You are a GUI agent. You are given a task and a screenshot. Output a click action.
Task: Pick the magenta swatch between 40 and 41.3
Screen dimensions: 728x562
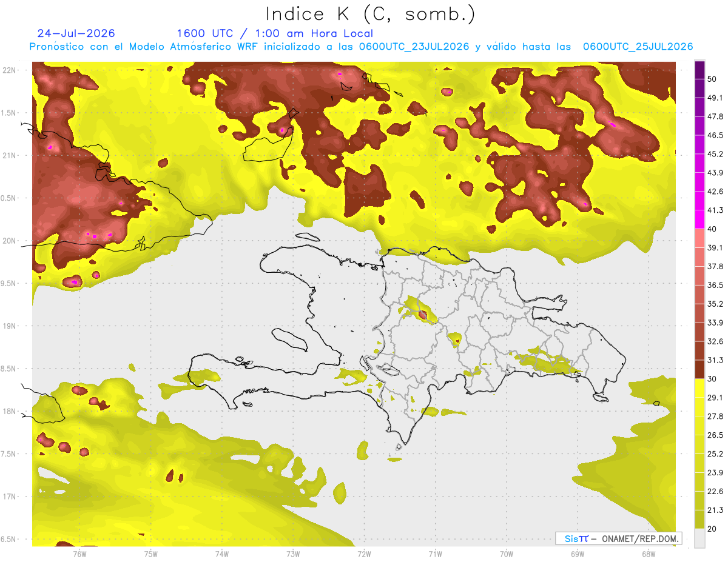(699, 219)
